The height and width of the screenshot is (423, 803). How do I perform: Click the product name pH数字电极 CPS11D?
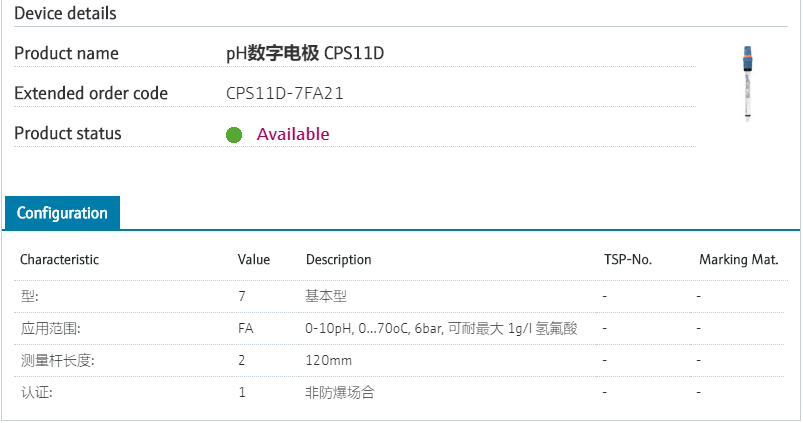[x=305, y=53]
